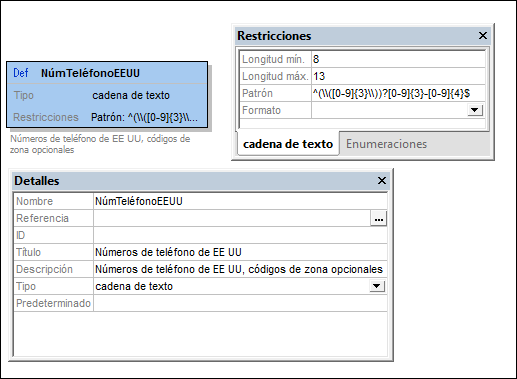
Task: Click the ID label in Detalles
Action: [20, 235]
